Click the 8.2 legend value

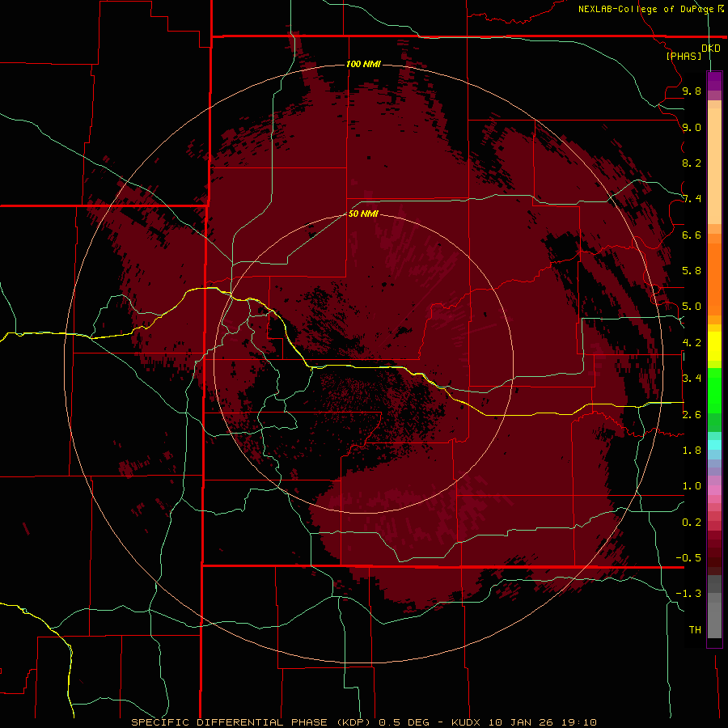coord(692,163)
